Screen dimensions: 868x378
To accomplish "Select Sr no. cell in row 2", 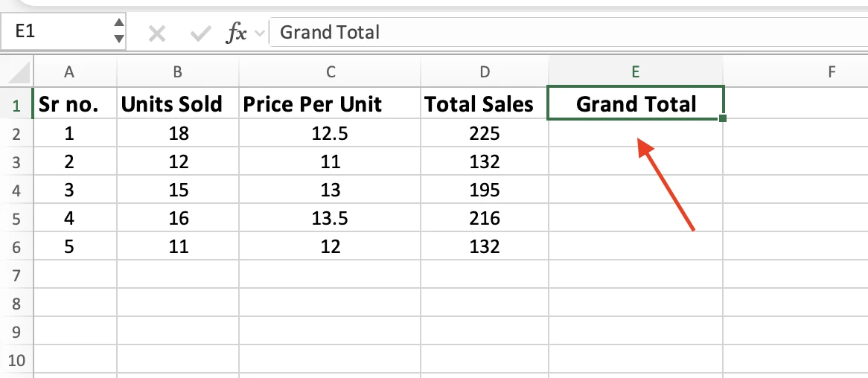I will (75, 133).
